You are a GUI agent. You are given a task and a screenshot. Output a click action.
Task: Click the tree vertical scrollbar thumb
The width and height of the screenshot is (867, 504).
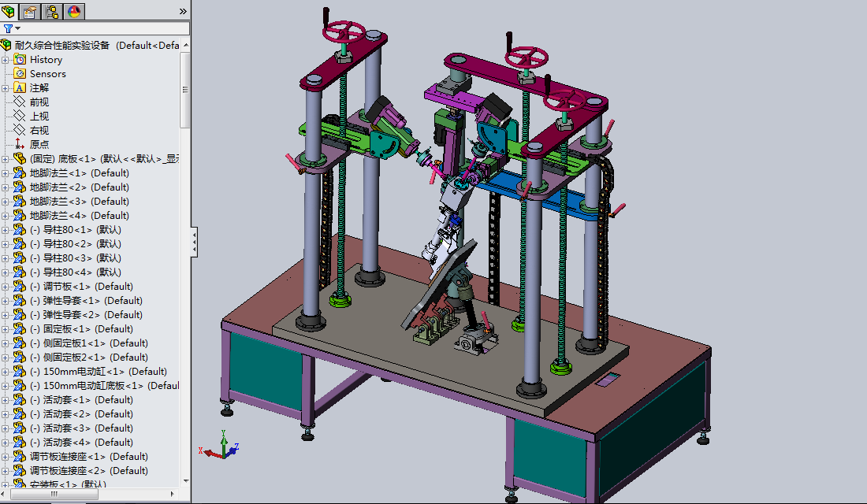[185, 90]
